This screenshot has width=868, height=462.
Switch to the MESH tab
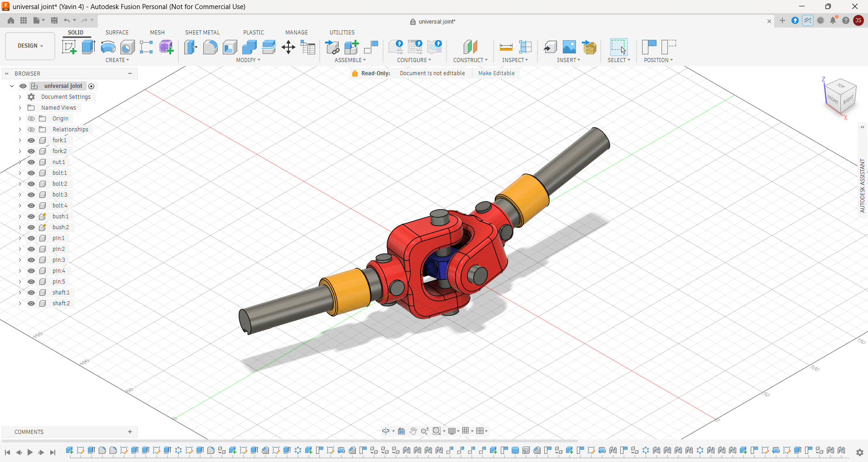tap(157, 33)
